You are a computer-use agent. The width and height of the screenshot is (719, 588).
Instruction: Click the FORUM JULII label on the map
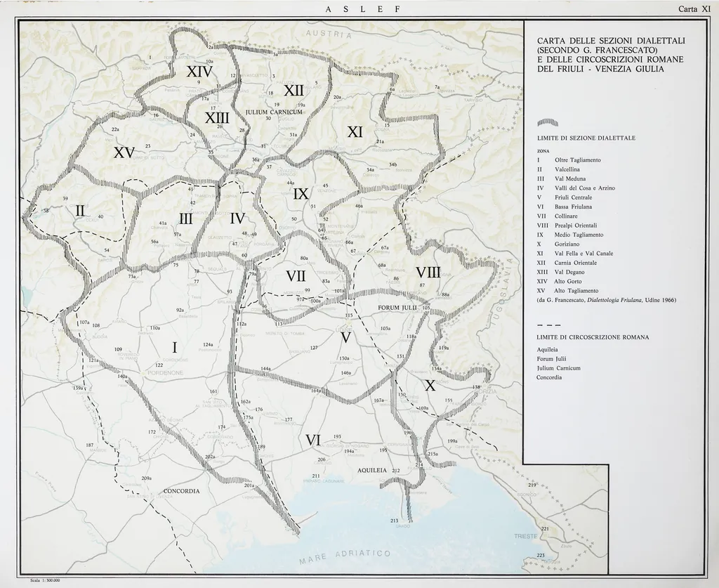(397, 308)
